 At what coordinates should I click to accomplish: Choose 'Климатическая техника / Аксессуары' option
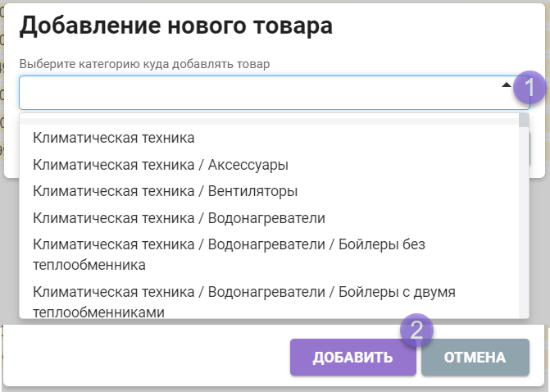[160, 164]
